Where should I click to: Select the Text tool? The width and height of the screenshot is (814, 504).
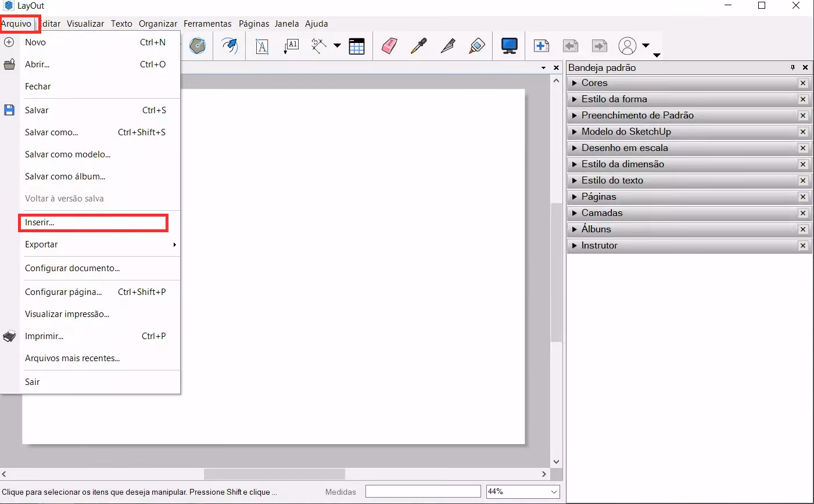coord(262,46)
